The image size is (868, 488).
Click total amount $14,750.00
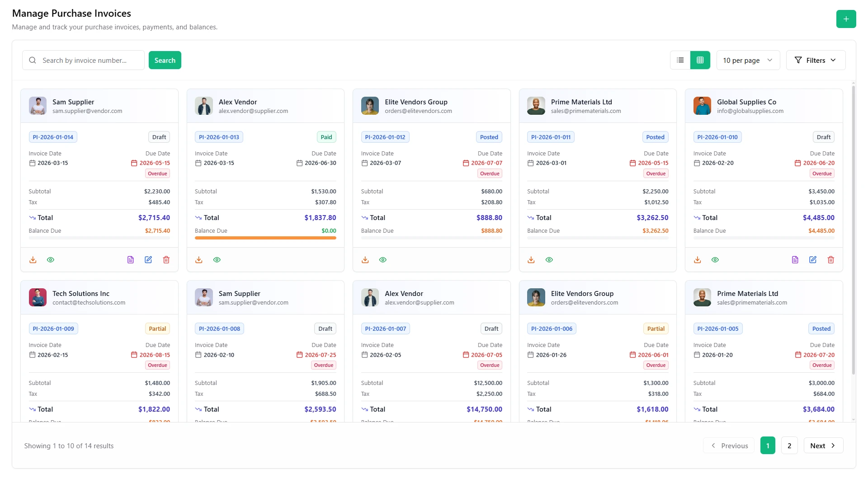484,409
